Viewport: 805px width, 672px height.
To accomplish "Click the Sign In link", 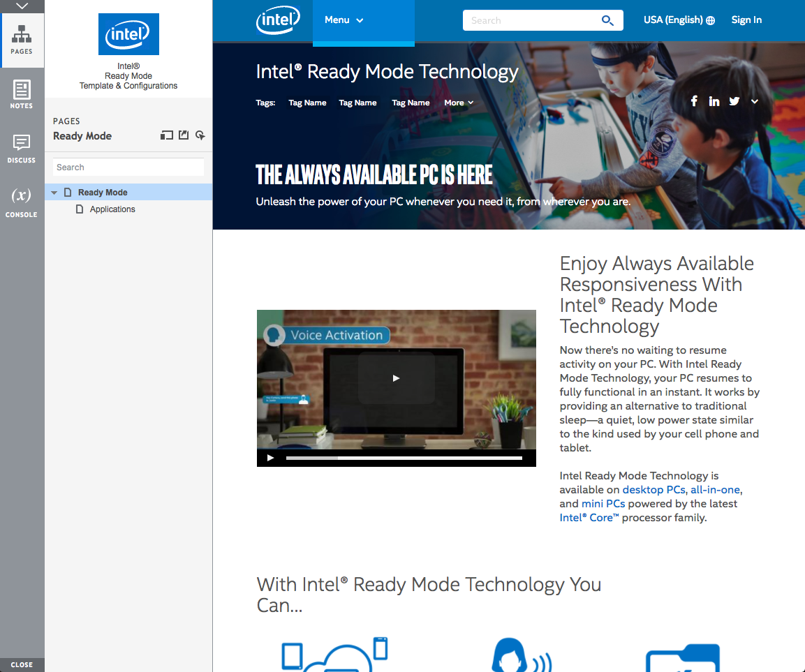I will (x=746, y=20).
